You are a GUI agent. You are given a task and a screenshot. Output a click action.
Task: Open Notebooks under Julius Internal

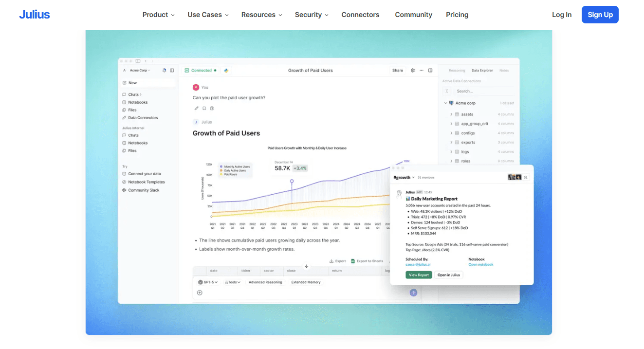[135, 143]
